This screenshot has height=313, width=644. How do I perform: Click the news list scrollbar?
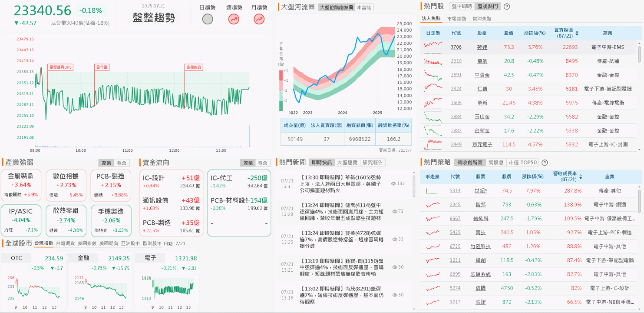[414, 186]
